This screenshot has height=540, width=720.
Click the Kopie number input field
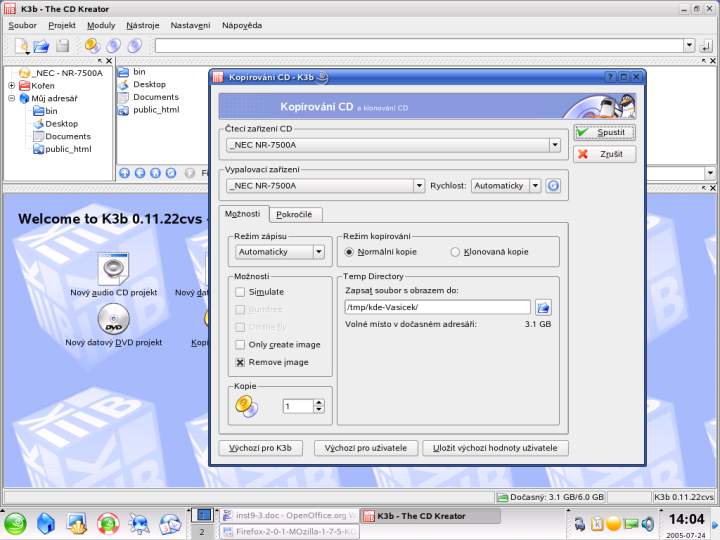click(x=298, y=406)
